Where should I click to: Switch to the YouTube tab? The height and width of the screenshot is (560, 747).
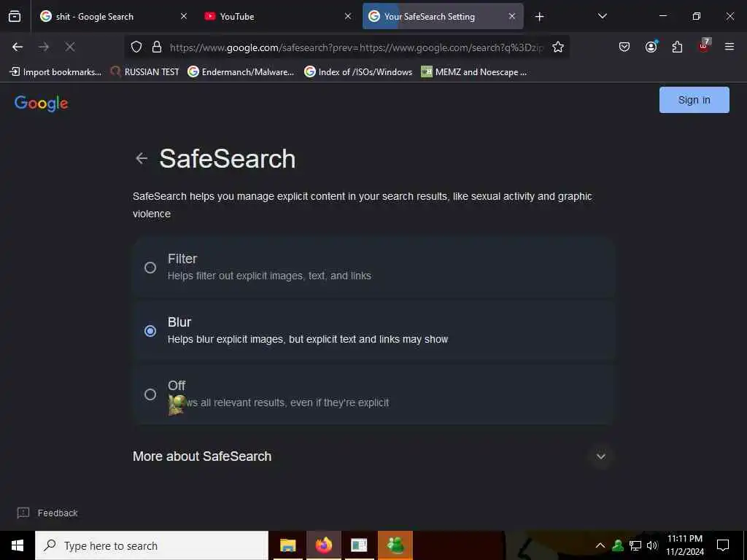(278, 16)
